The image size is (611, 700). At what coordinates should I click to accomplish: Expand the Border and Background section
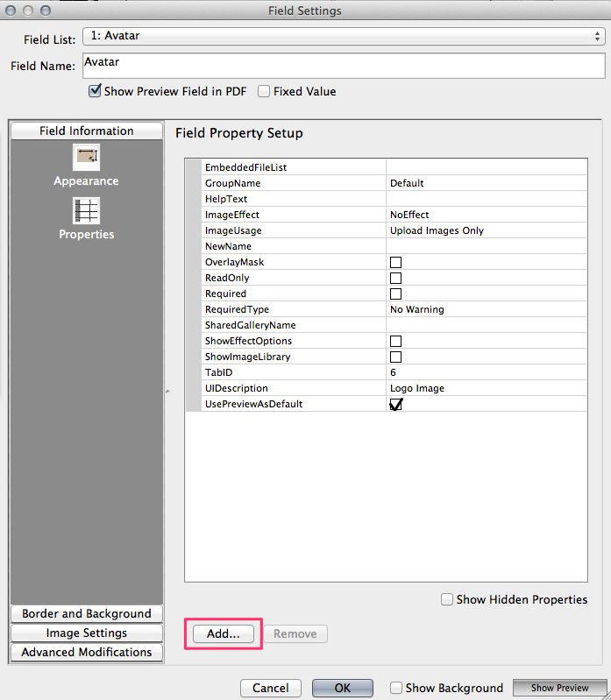87,613
